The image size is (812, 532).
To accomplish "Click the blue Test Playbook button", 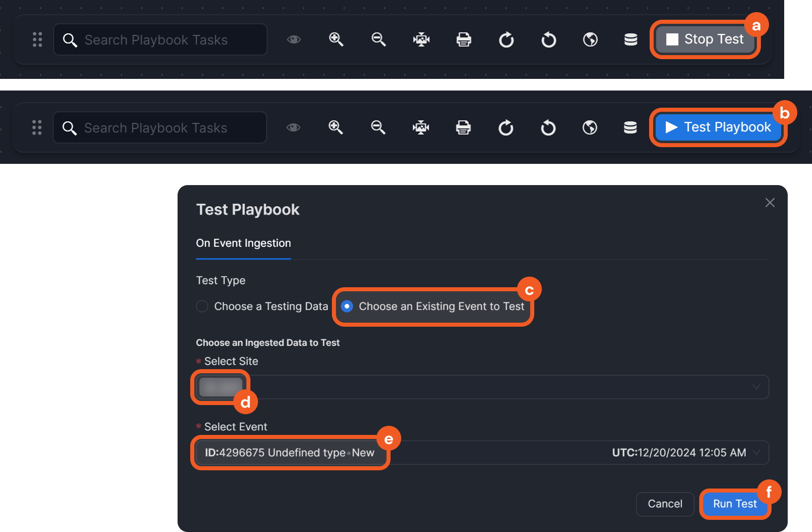I will click(x=718, y=127).
